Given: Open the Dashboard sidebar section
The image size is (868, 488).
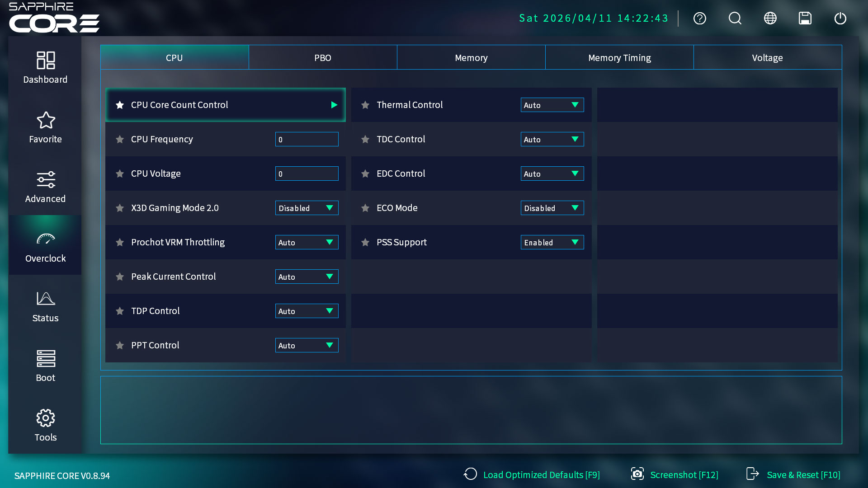Looking at the screenshot, I should pyautogui.click(x=45, y=67).
